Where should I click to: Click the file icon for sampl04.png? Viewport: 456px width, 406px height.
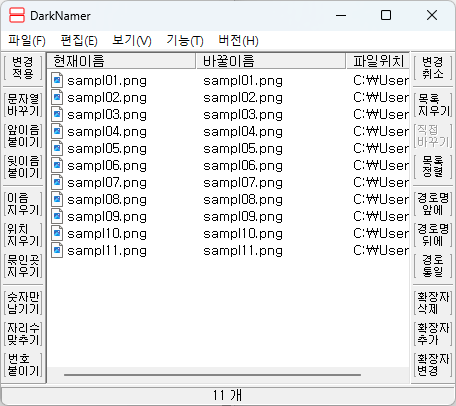tap(57, 132)
